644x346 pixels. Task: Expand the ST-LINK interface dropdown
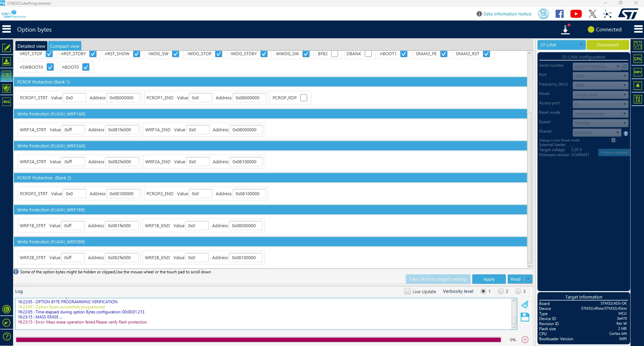pyautogui.click(x=561, y=45)
